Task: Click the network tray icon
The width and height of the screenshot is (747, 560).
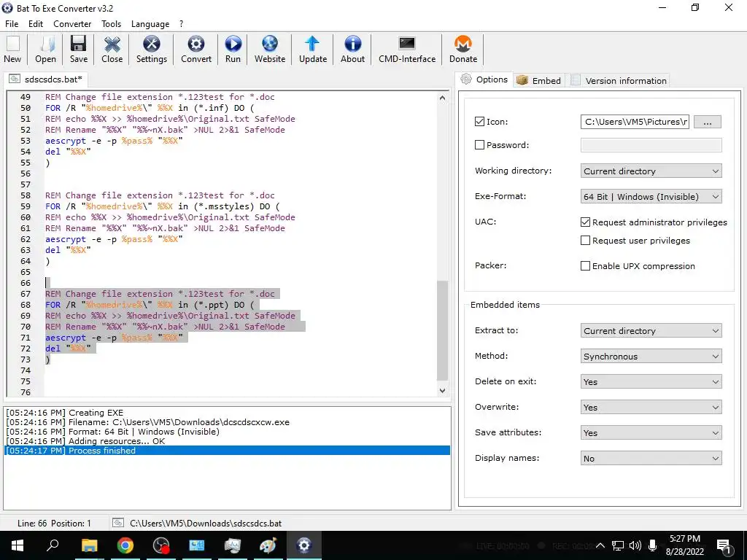Action: (x=618, y=545)
